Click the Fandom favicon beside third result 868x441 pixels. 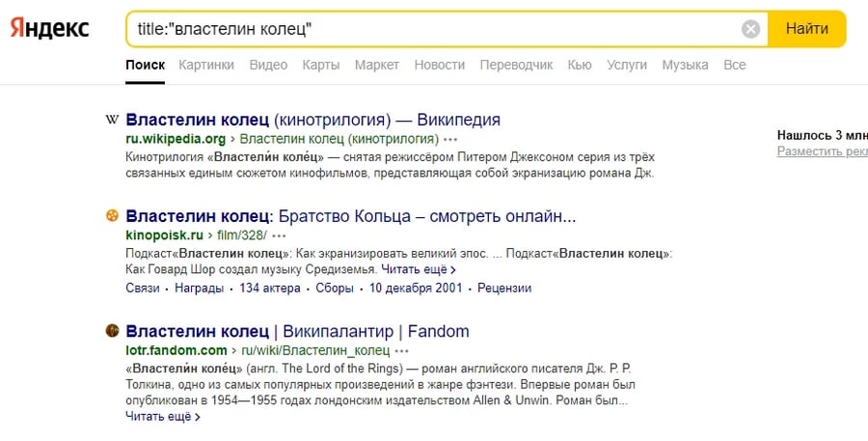tap(112, 331)
